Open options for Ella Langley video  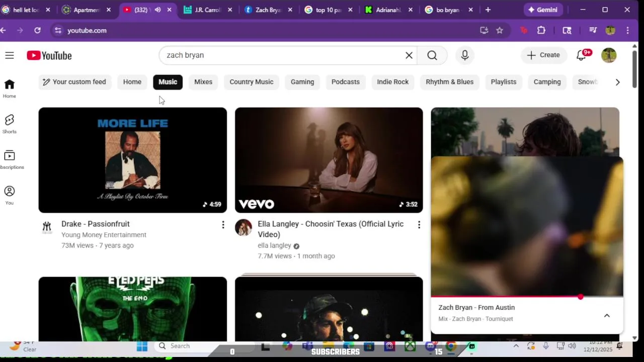coord(419,225)
